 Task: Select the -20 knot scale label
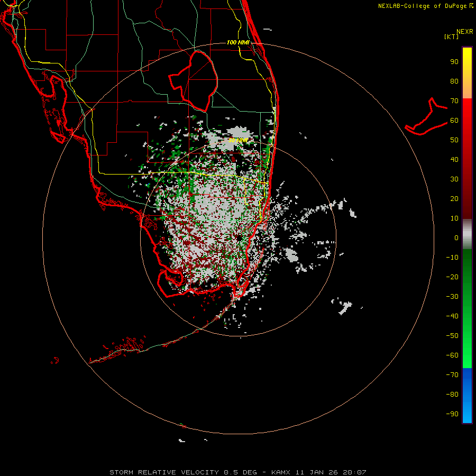(x=452, y=277)
